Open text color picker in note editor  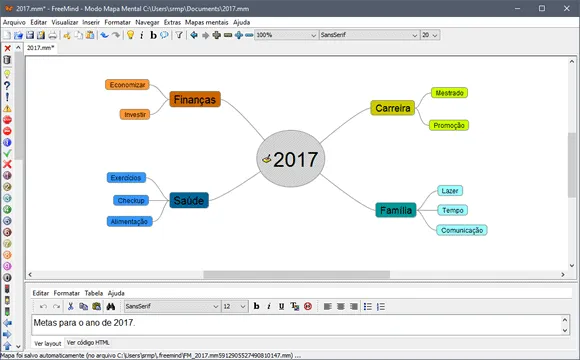pyautogui.click(x=294, y=306)
